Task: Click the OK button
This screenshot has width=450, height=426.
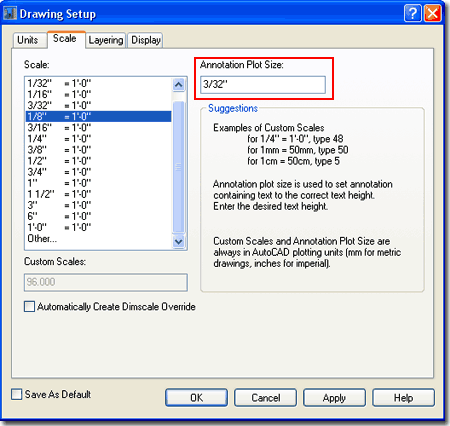Action: 197,397
